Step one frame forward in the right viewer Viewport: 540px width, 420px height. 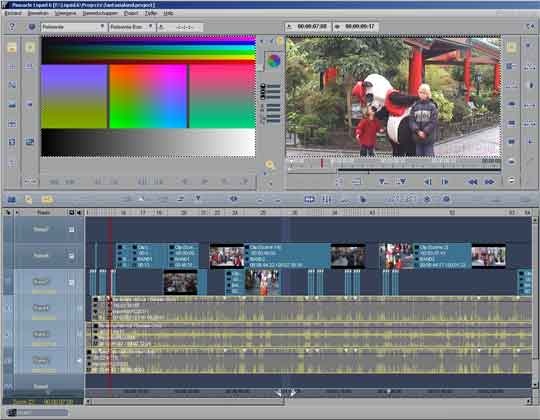click(445, 182)
